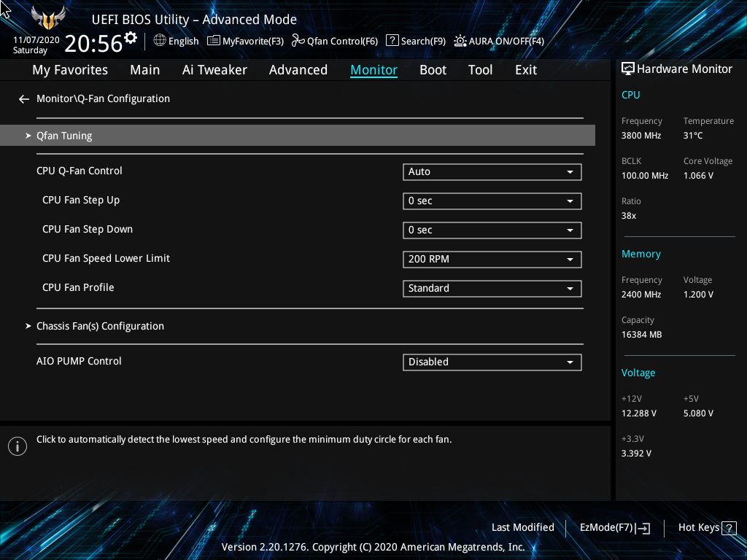Click the Hardware Monitor screen icon
Image resolution: width=747 pixels, height=560 pixels.
(x=628, y=69)
